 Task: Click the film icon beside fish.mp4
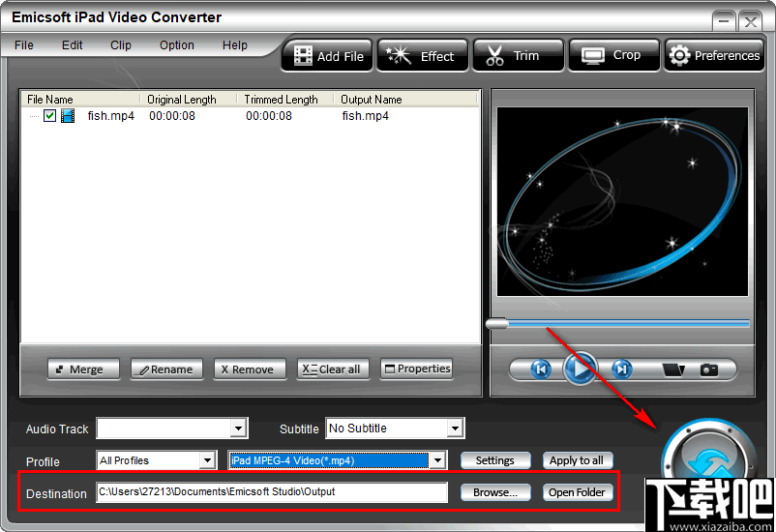point(68,116)
